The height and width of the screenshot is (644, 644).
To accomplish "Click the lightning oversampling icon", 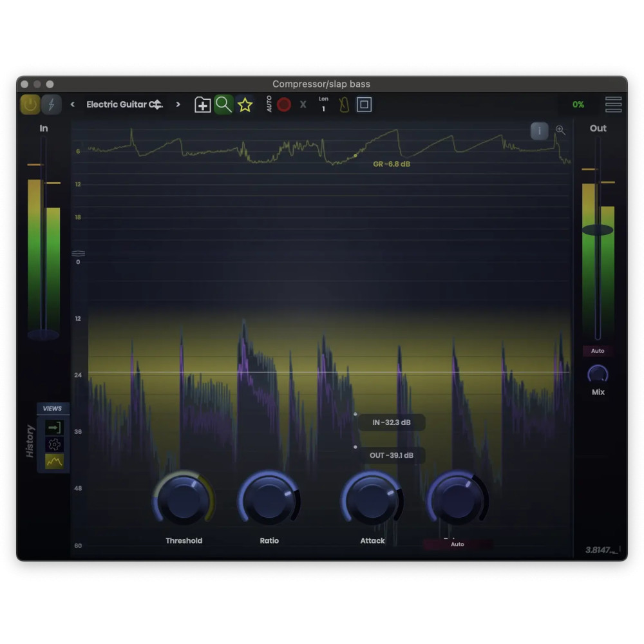I will coord(52,104).
